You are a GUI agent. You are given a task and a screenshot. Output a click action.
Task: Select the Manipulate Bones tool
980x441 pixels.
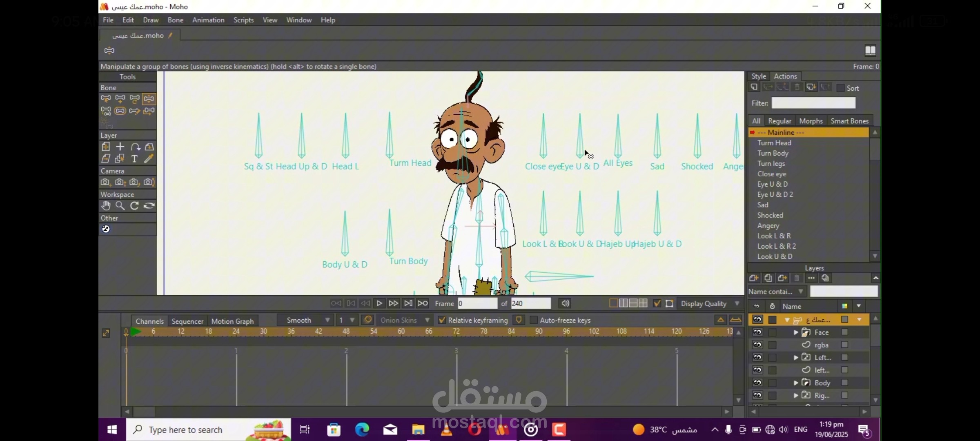tap(149, 98)
